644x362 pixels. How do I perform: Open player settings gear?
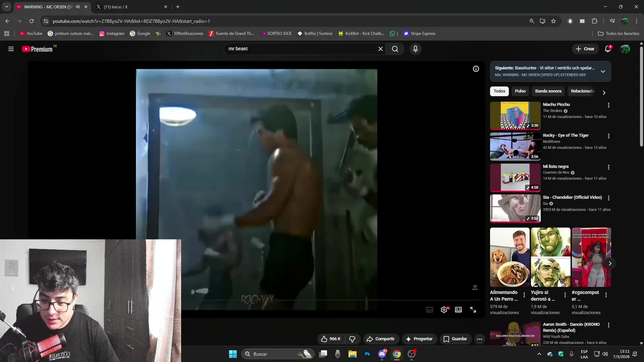[444, 310]
